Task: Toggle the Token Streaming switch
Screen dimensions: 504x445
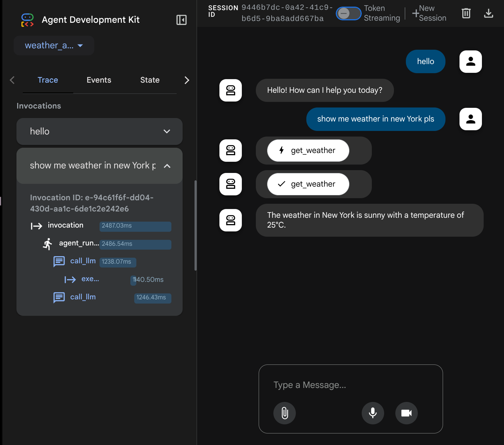Action: (348, 14)
